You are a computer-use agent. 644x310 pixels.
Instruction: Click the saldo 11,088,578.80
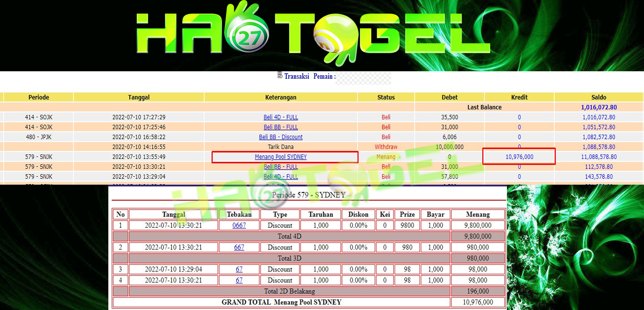(x=599, y=157)
